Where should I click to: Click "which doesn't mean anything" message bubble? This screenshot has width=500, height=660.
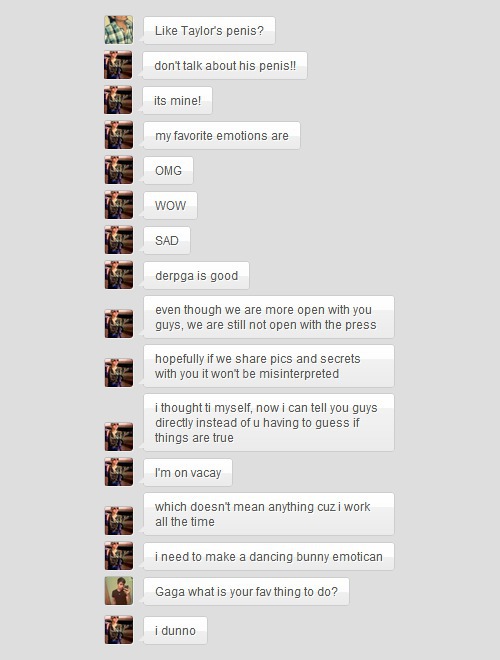point(269,514)
